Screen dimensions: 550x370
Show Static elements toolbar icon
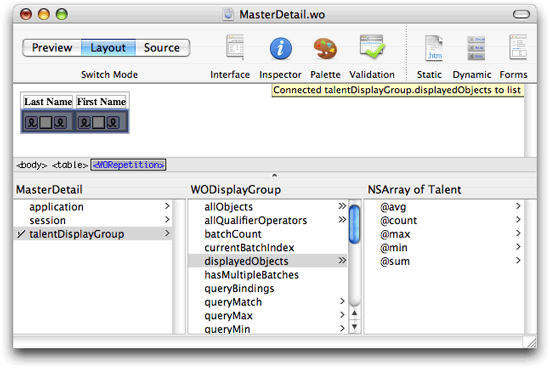[434, 48]
